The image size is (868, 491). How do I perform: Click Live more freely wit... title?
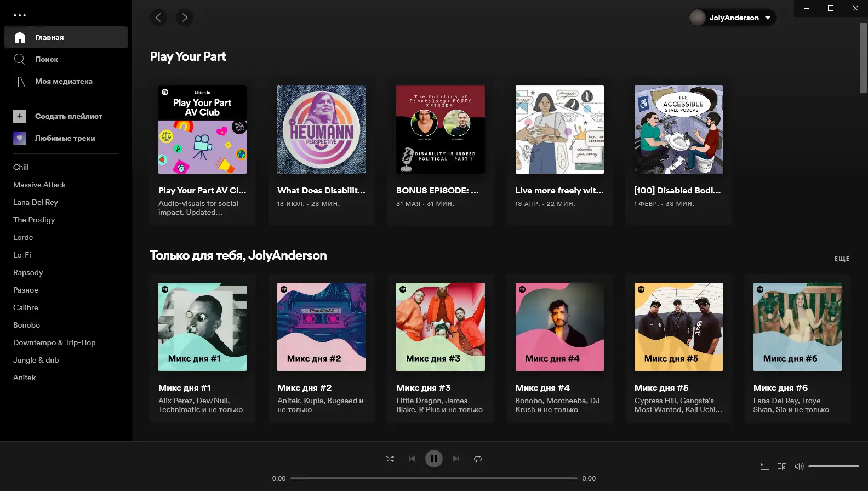[559, 191]
